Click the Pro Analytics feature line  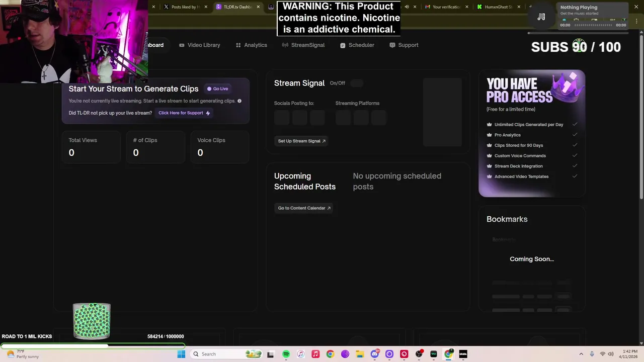point(508,135)
